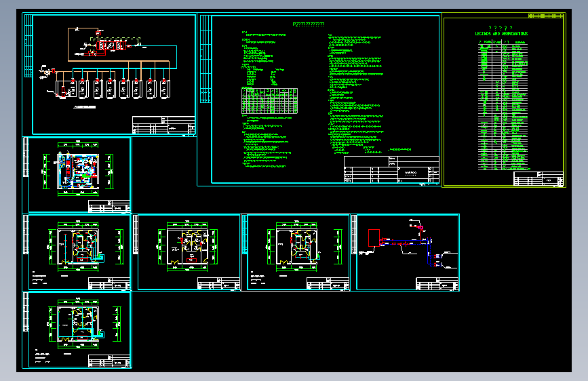This screenshot has height=381, width=588.
Task: Click the yellow-bordered legend sheet's symbol table
Action: (x=503, y=106)
